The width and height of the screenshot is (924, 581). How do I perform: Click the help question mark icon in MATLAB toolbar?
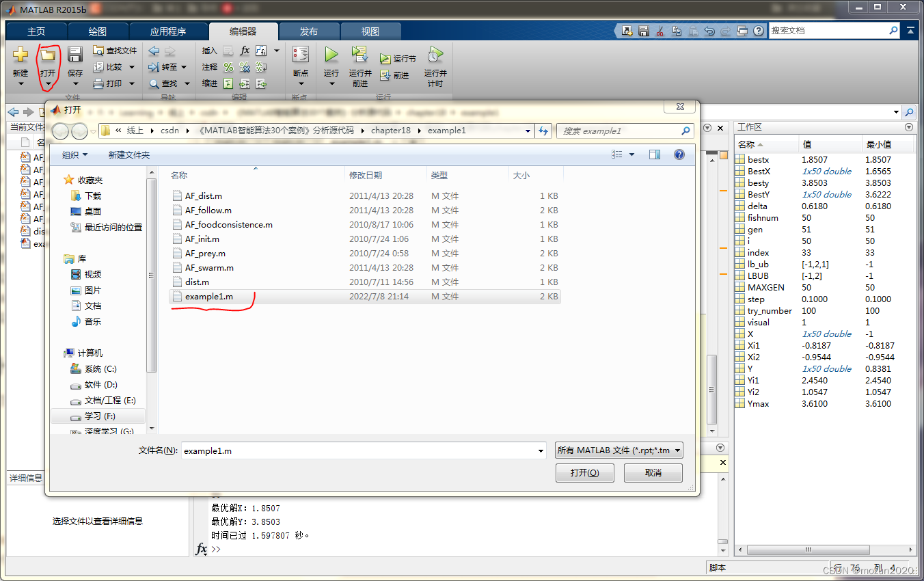click(x=759, y=31)
